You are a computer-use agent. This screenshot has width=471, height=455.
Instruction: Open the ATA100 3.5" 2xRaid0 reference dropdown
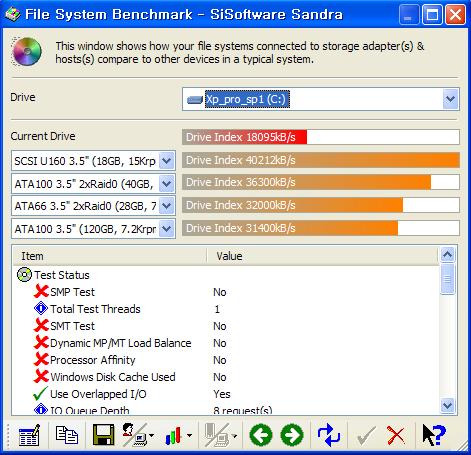click(x=167, y=184)
